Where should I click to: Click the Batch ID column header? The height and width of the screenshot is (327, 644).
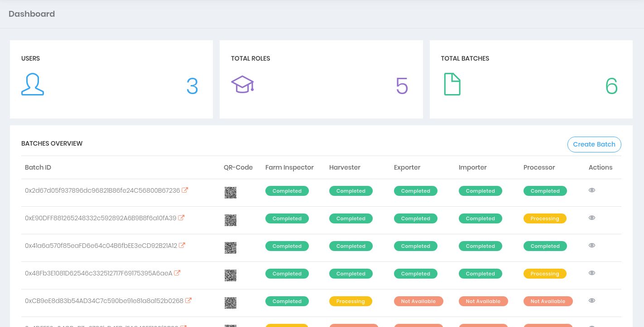38,167
